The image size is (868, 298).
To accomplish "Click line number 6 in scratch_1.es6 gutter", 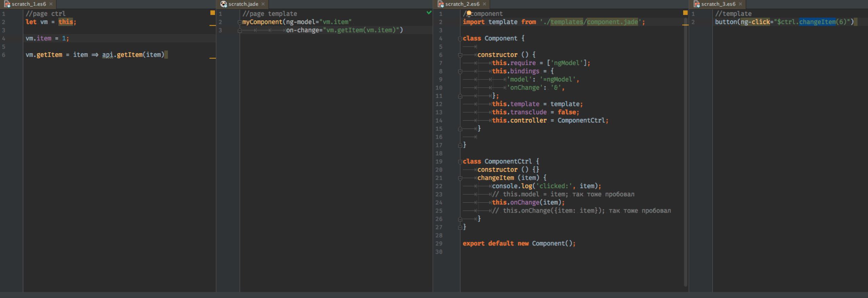I will pos(3,55).
